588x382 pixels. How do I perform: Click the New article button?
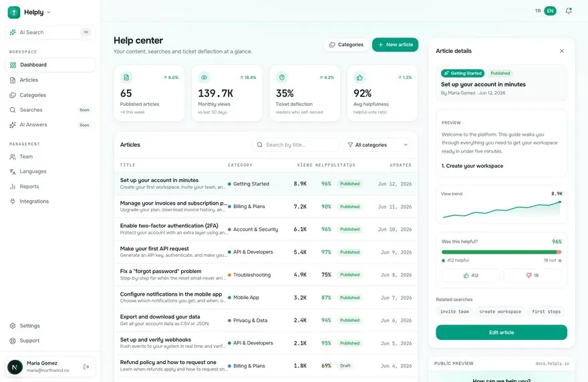coord(395,45)
